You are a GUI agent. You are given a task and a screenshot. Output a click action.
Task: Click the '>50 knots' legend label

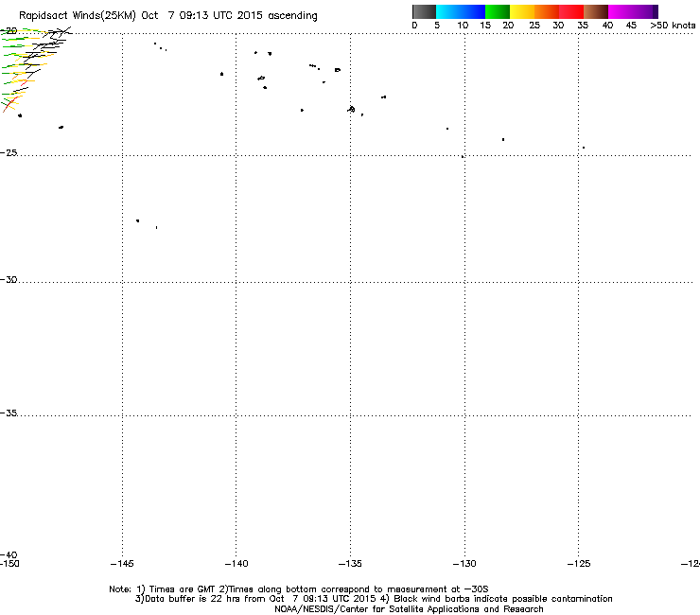[x=673, y=26]
